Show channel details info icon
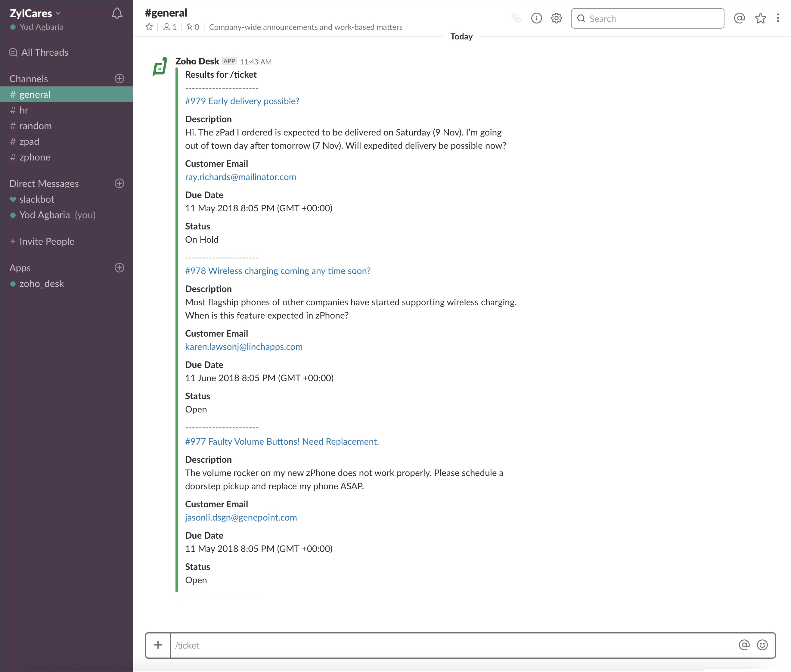The width and height of the screenshot is (791, 672). [536, 18]
